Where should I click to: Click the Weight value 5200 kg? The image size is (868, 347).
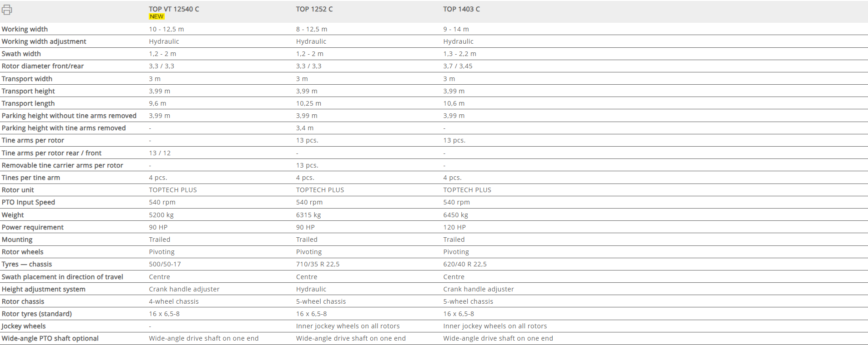coord(161,215)
